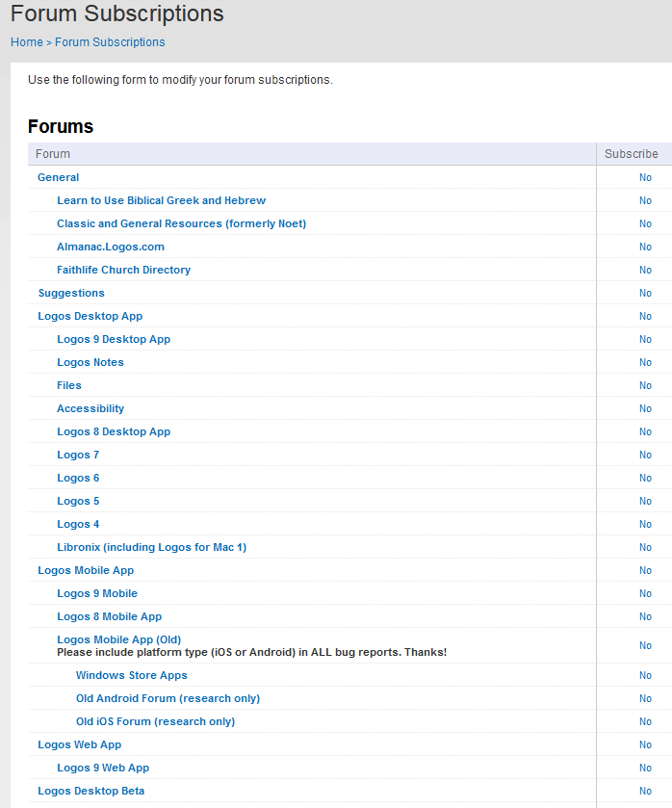Open the Logos 8 Mobile App forum
The height and width of the screenshot is (808, 672).
point(109,616)
